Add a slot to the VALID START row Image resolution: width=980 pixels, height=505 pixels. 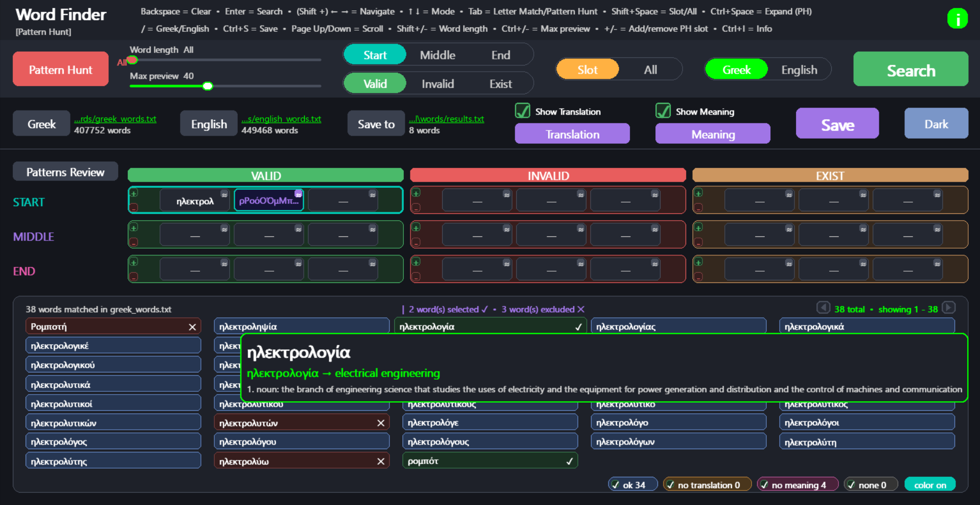pos(134,193)
